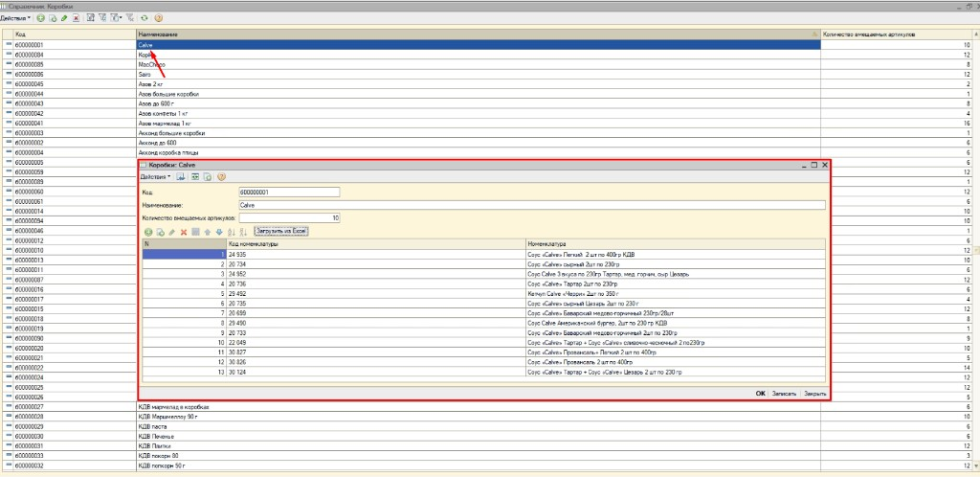Edit current item with green pencil icon
The width and height of the screenshot is (980, 477).
point(64,18)
